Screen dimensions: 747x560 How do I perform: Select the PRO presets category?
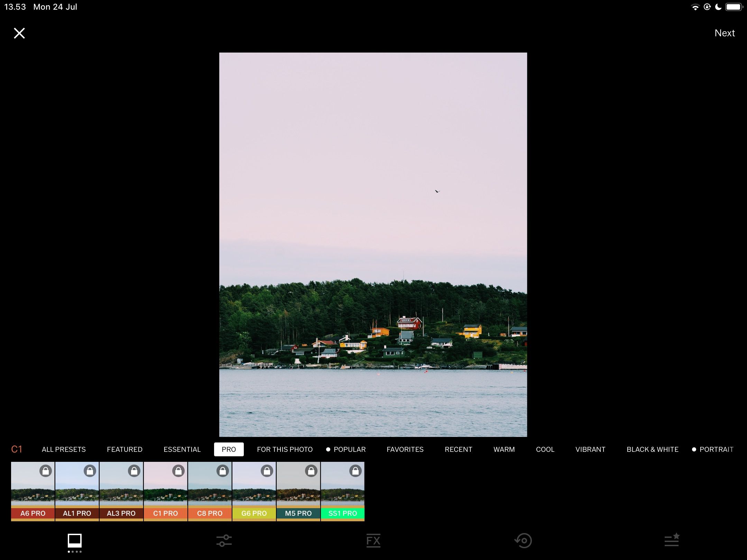228,449
